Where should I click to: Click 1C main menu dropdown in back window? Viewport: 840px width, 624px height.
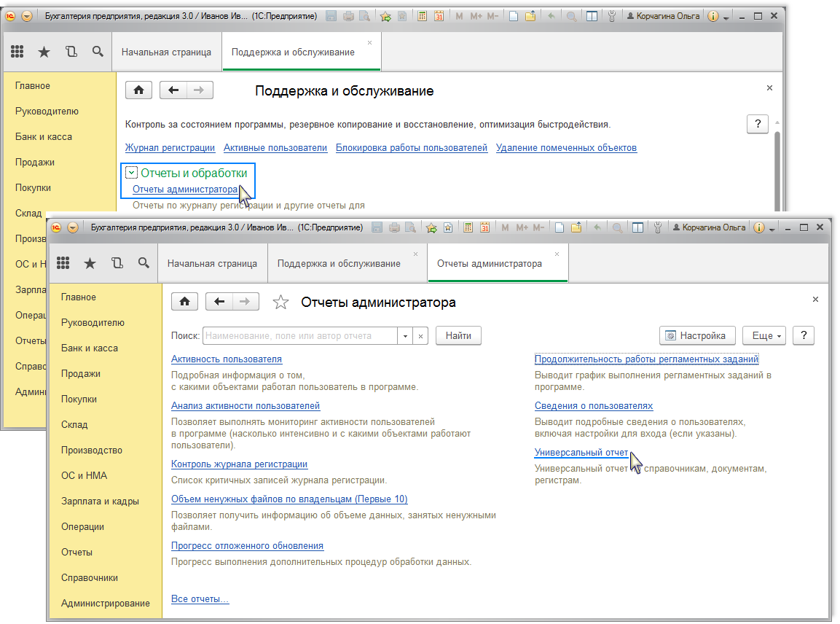27,16
